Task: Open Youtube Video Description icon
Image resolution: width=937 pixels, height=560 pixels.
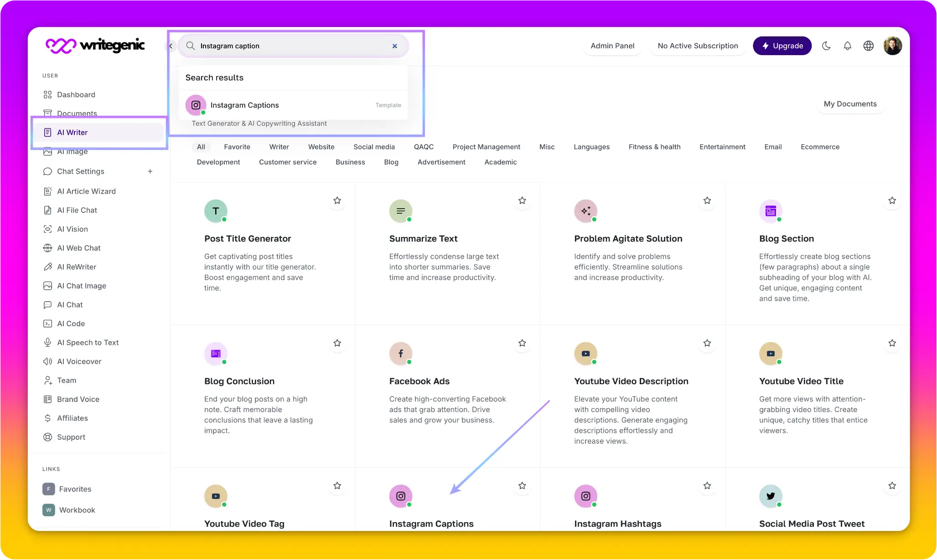Action: coord(586,354)
